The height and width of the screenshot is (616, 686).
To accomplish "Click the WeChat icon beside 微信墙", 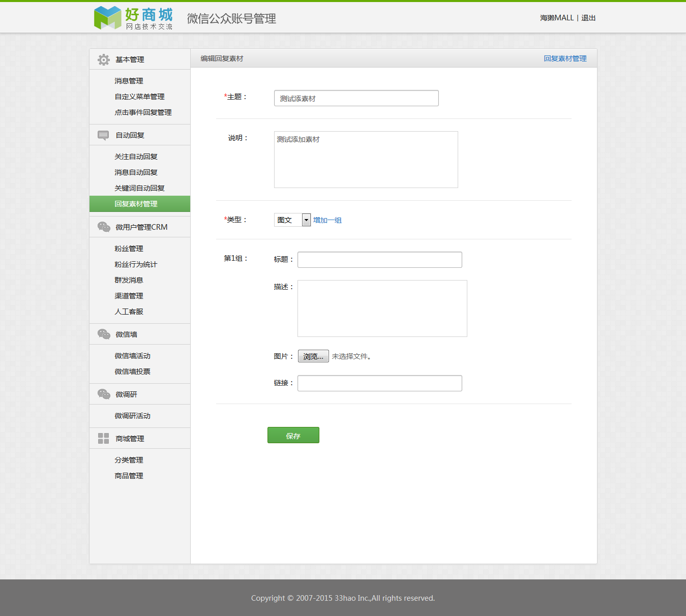I will click(104, 334).
